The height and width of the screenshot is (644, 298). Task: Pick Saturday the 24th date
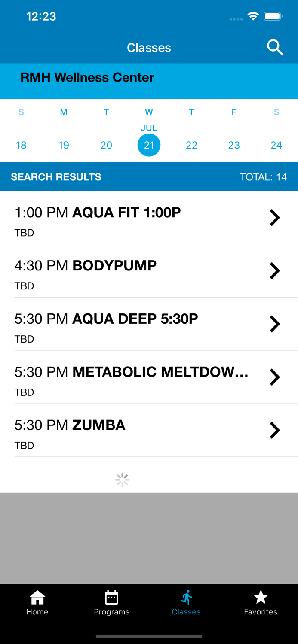pos(276,145)
